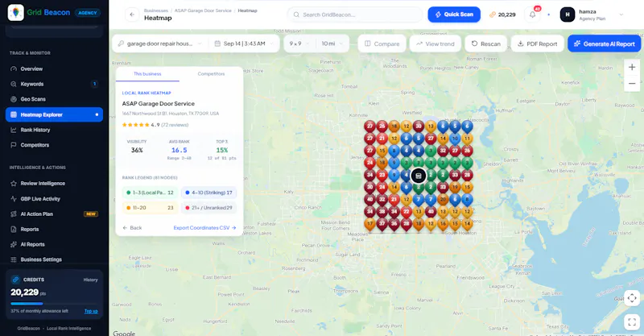Viewport: 644px width, 336px height.
Task: Click the Rank History chart icon
Action: pyautogui.click(x=14, y=130)
